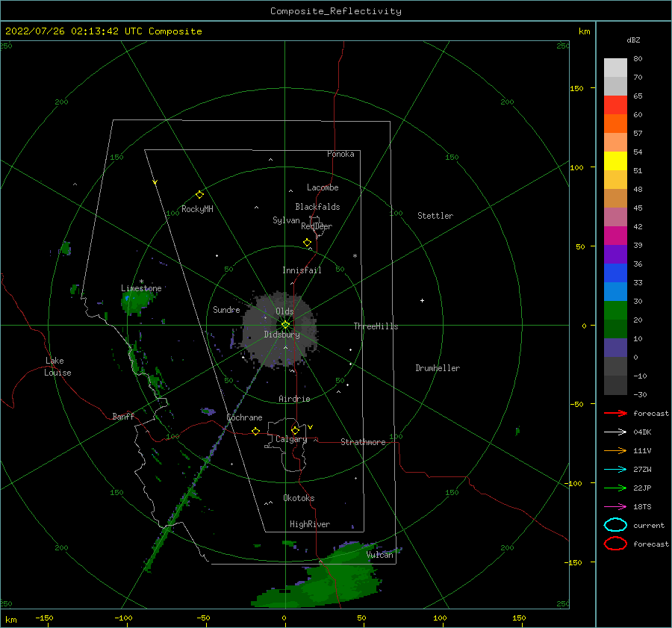Click the orange 111V arrow in legend
This screenshot has height=628, width=672.
(615, 450)
